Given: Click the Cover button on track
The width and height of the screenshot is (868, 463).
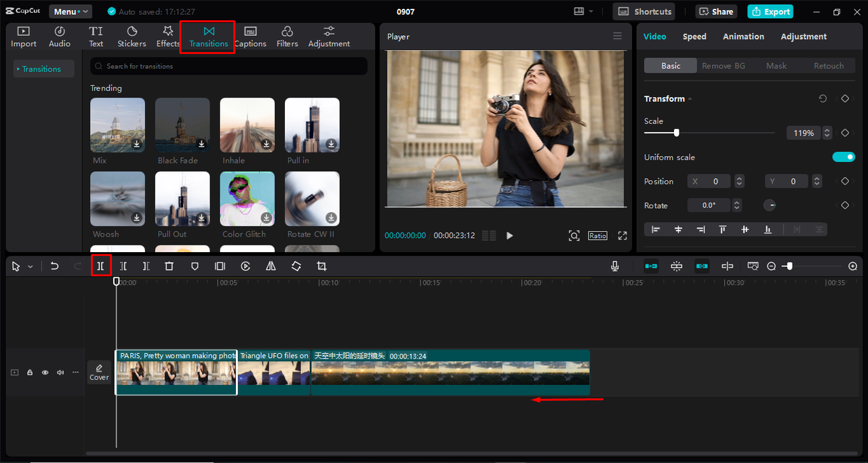Looking at the screenshot, I should point(99,372).
